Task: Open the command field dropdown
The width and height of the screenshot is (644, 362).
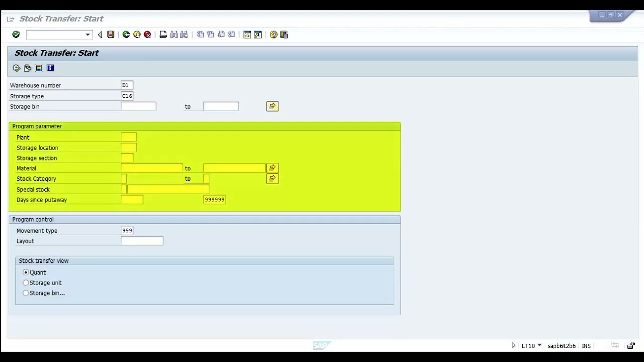Action: pos(88,35)
